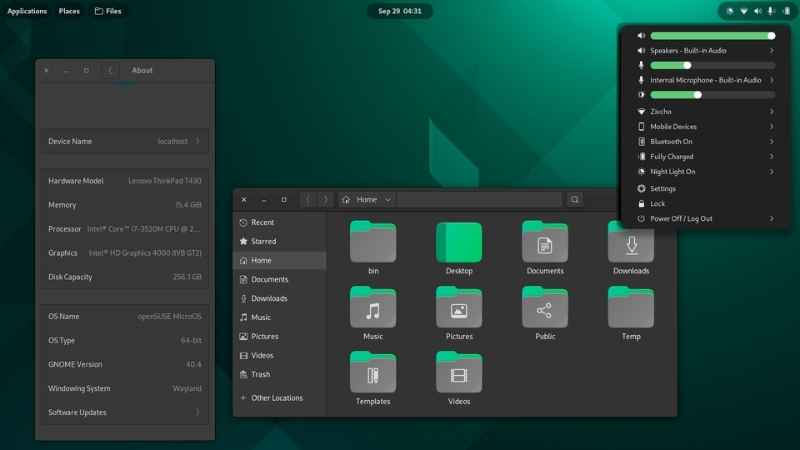Viewport: 800px width, 450px height.
Task: Open the Music folder in the grid
Action: [373, 307]
